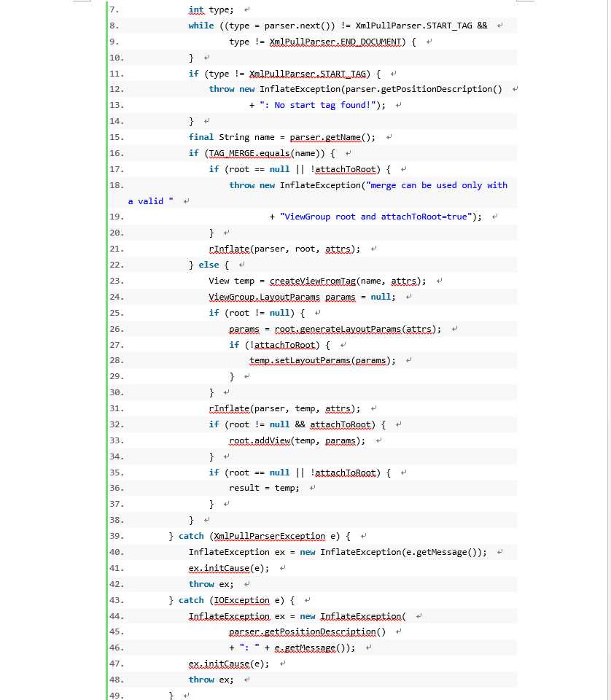This screenshot has height=700, width=611.
Task: Click 'new InflateException(' on line 44
Action: pos(353,617)
